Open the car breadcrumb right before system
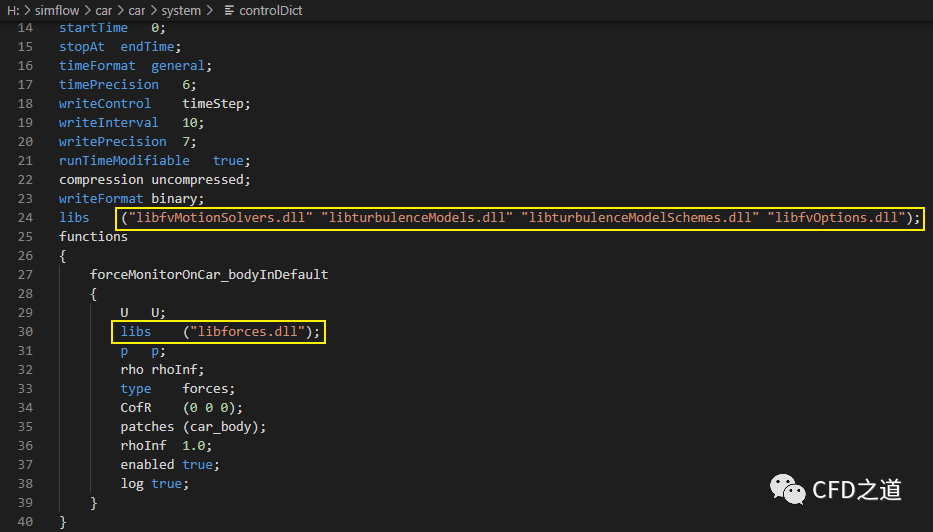The width and height of the screenshot is (933, 532). click(x=137, y=10)
